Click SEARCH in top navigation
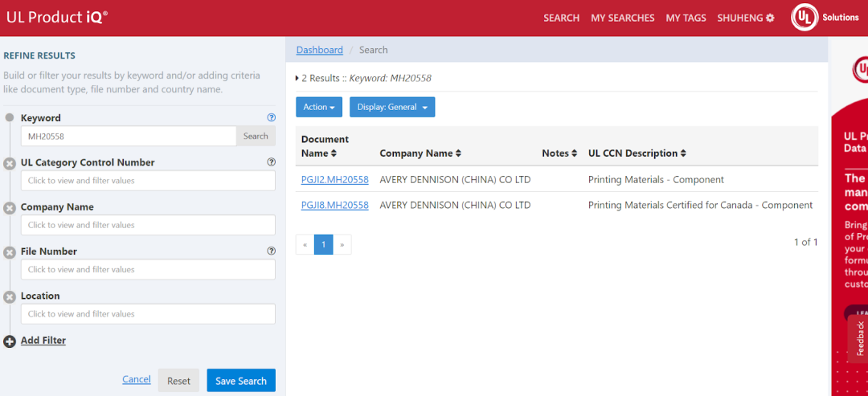Image resolution: width=868 pixels, height=396 pixels. [x=561, y=18]
